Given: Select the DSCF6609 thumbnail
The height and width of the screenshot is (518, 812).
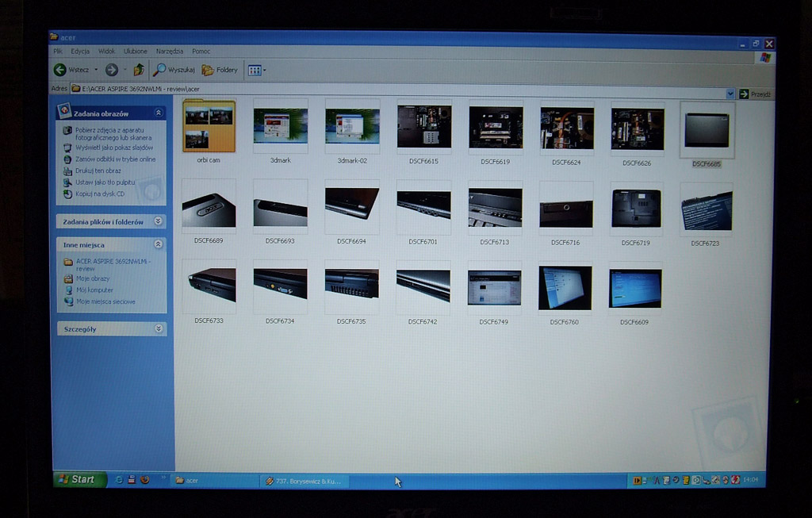Looking at the screenshot, I should [635, 289].
